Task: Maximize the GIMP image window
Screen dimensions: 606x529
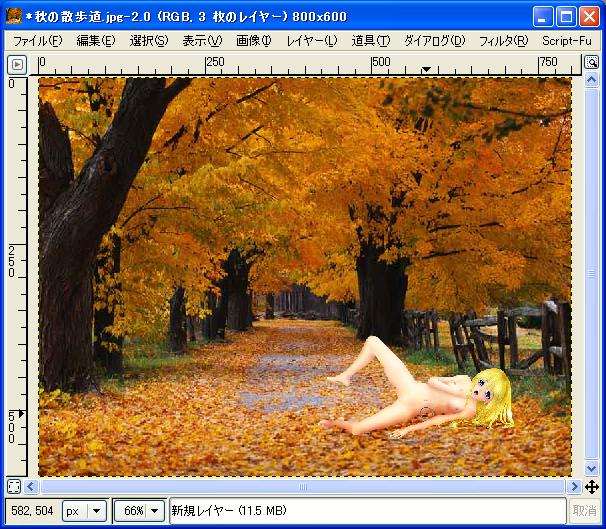Action: [x=566, y=17]
